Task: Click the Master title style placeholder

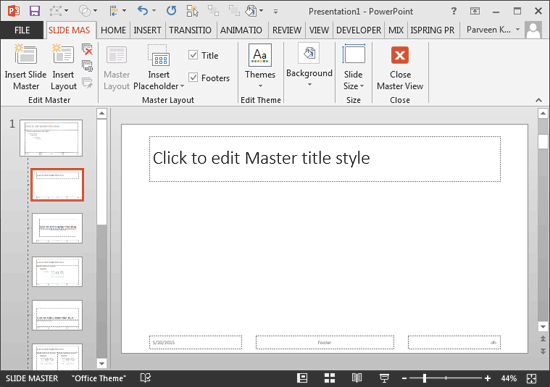Action: click(x=325, y=159)
